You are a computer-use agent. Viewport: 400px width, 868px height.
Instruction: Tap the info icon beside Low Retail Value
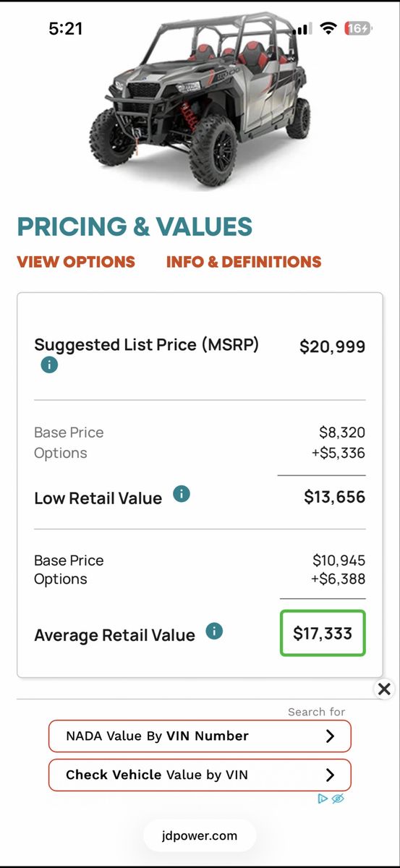(x=182, y=495)
